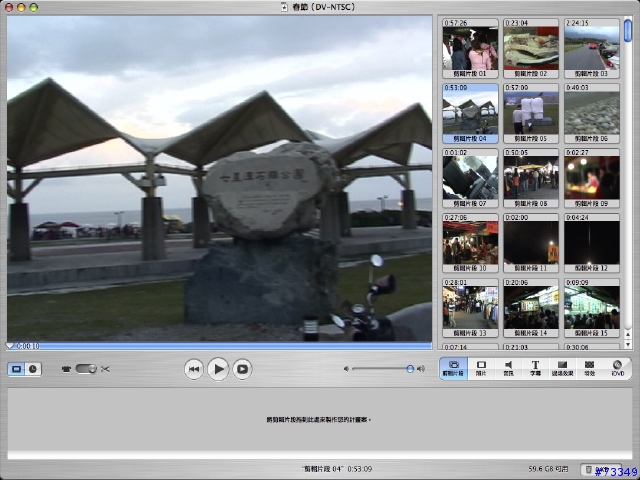Click the 59.6 GB free space text
This screenshot has height=480, width=640.
[548, 469]
